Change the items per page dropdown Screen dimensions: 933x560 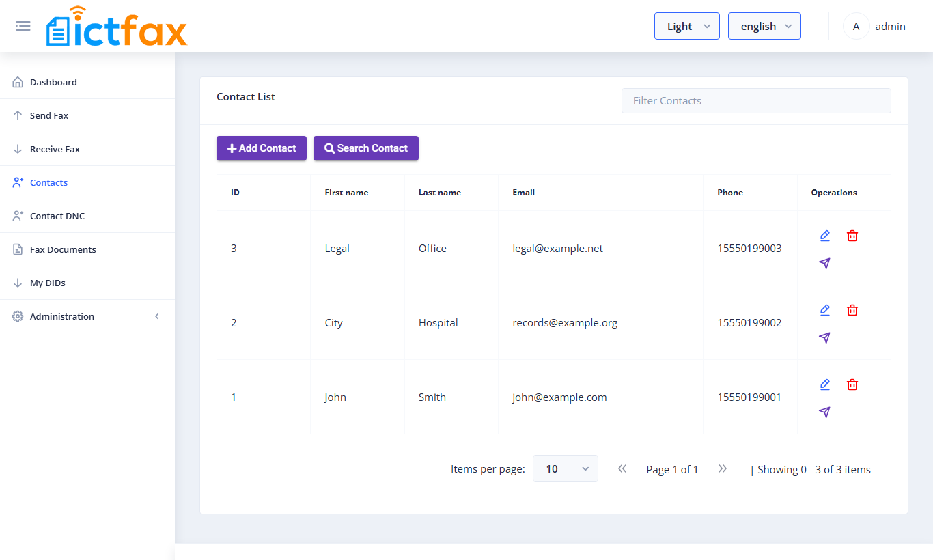[566, 468]
